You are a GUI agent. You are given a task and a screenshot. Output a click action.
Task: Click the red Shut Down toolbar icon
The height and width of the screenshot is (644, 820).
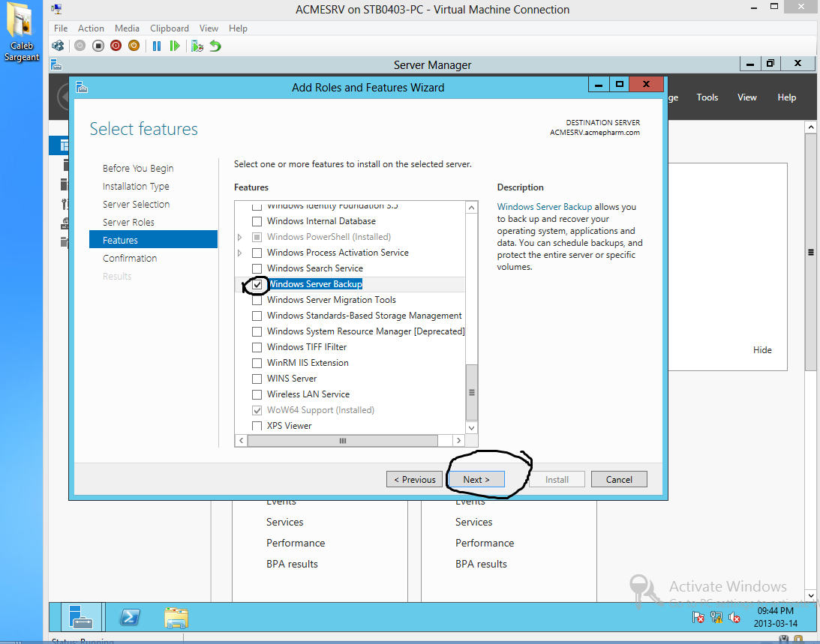[116, 46]
